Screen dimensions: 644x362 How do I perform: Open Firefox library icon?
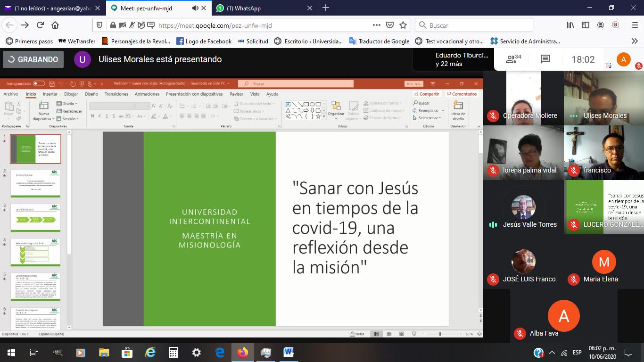click(x=571, y=25)
